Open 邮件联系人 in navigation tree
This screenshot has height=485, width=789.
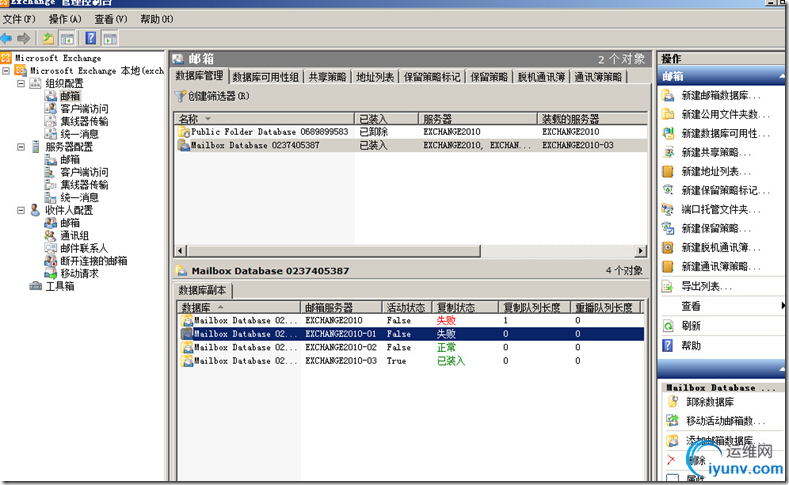[x=84, y=248]
